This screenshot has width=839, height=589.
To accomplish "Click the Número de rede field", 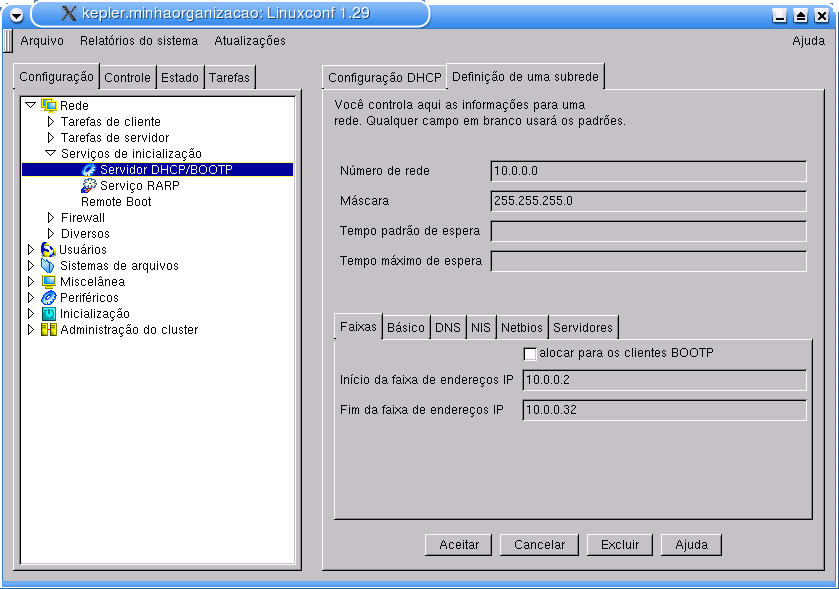I will click(649, 171).
